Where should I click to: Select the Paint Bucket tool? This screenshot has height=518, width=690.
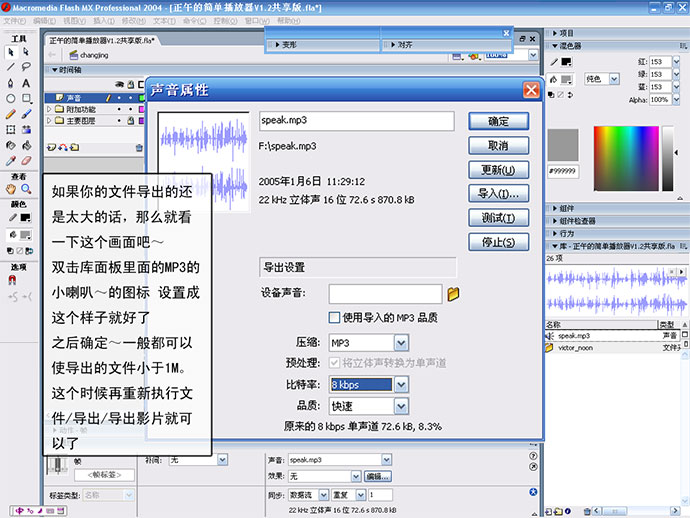(x=26, y=145)
